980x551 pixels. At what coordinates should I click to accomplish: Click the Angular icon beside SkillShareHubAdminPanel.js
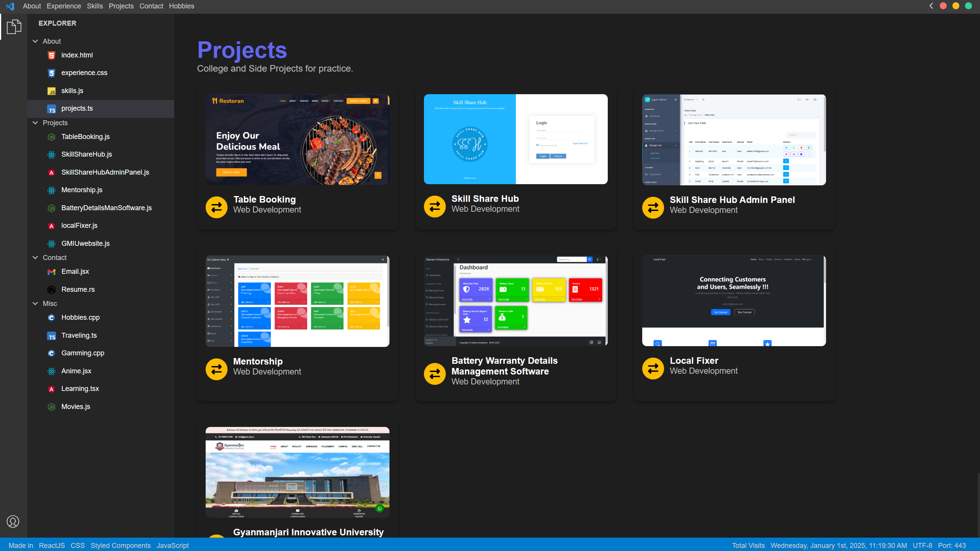pos(51,173)
